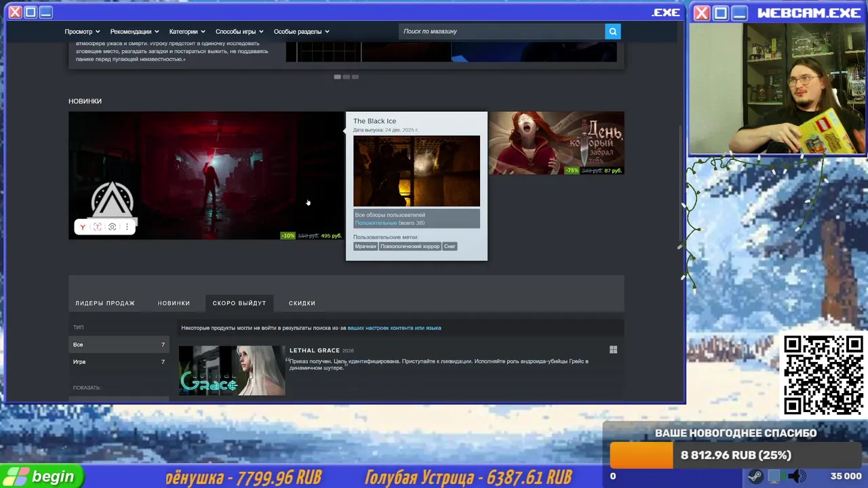This screenshot has height=488, width=868.
Task: Open the large red corridor game capsule
Action: pyautogui.click(x=206, y=176)
